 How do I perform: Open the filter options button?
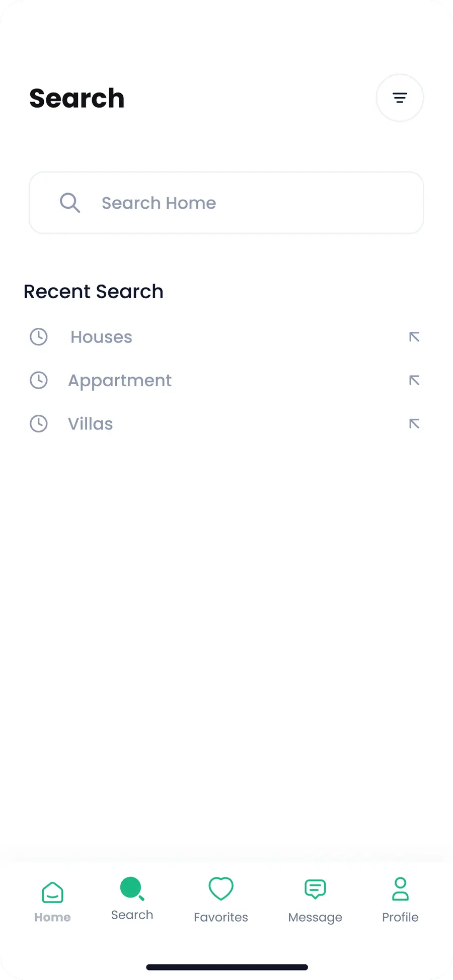400,98
